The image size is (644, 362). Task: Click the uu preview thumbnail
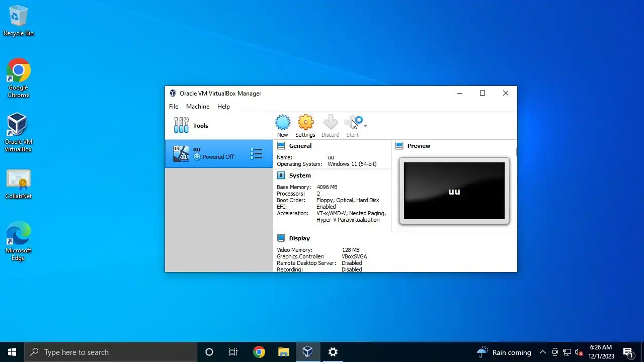point(454,191)
